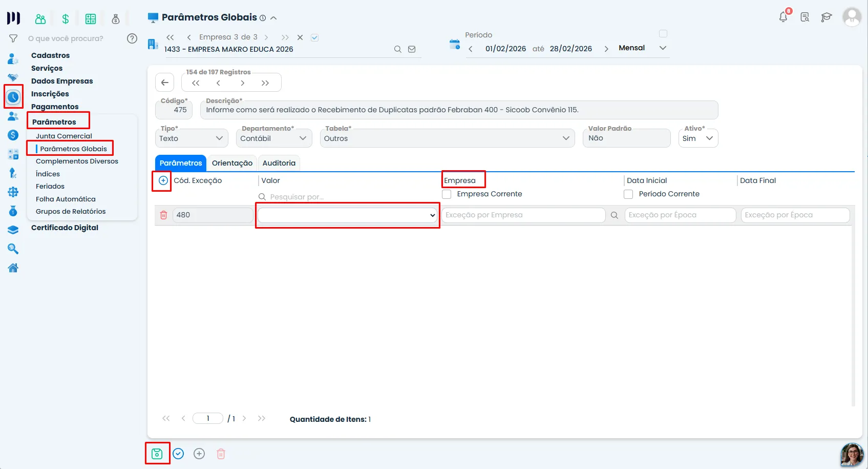Click the save icon in bottom toolbar

157,454
